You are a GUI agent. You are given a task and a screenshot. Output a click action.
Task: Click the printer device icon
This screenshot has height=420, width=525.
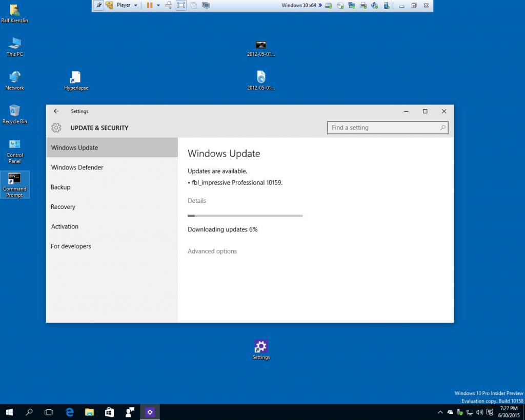pyautogui.click(x=363, y=6)
